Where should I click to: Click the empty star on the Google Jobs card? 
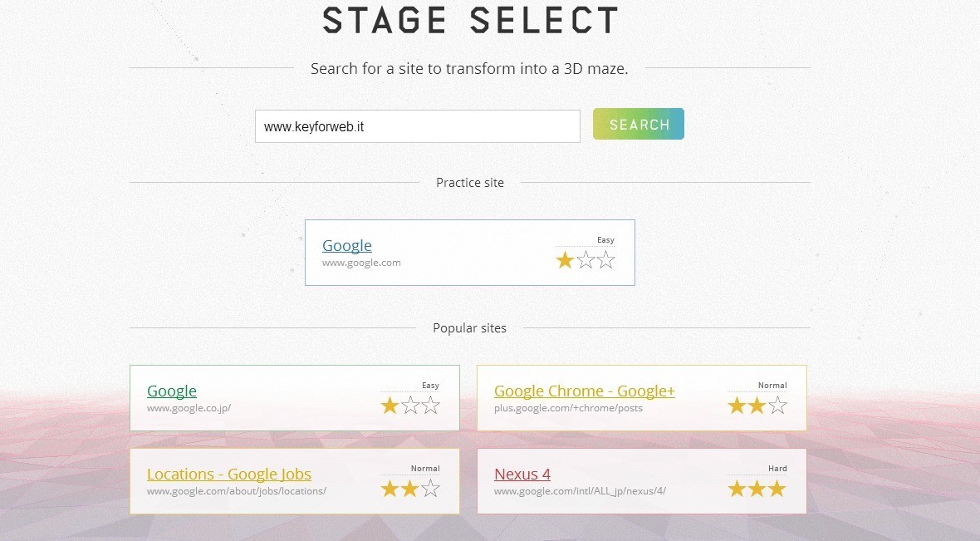(430, 489)
